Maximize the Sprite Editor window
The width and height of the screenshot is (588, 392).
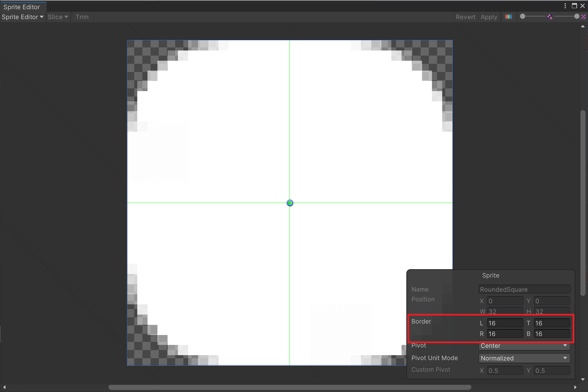[x=574, y=6]
